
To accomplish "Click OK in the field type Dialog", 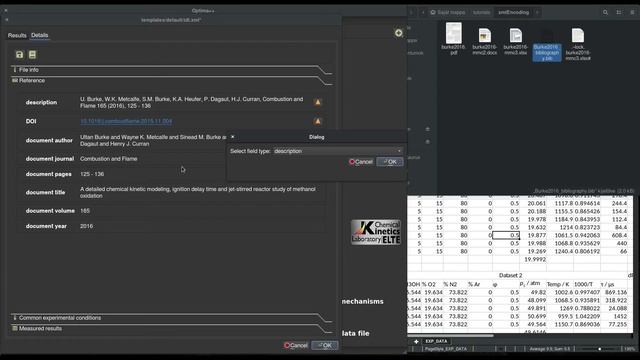I will [390, 162].
